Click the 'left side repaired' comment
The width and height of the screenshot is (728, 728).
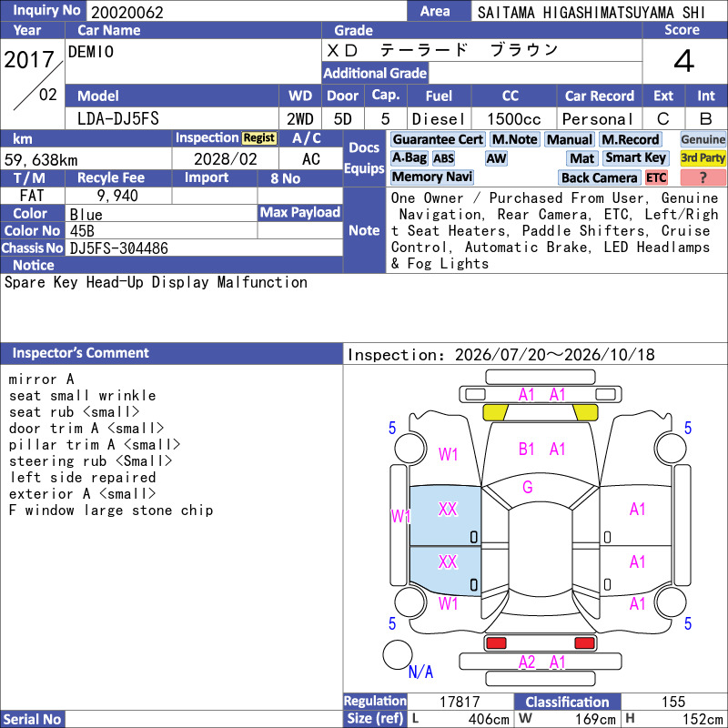(83, 477)
